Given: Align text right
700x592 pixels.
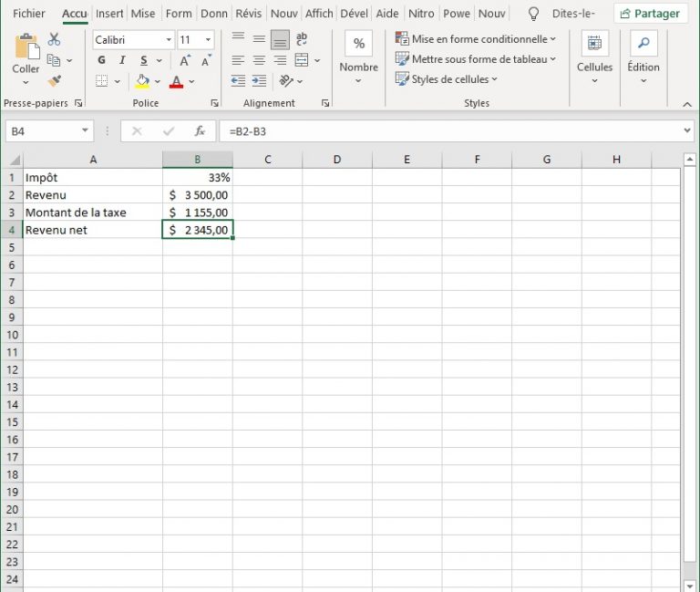Looking at the screenshot, I should [x=280, y=60].
